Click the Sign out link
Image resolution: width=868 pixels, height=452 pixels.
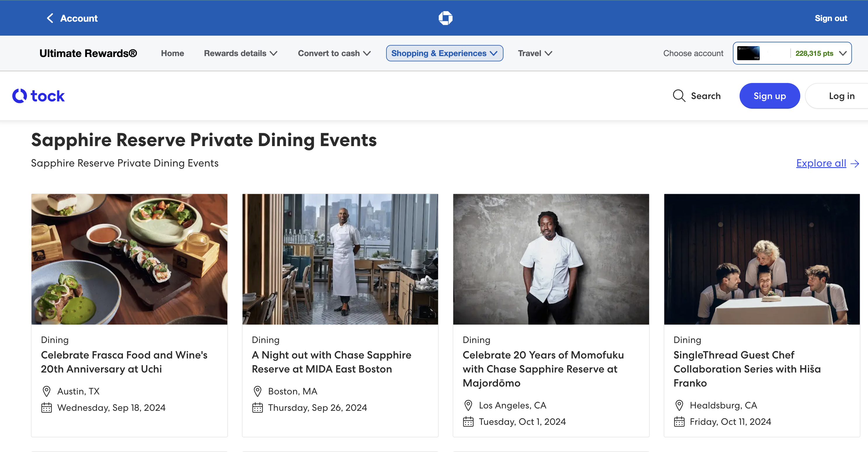(x=831, y=18)
